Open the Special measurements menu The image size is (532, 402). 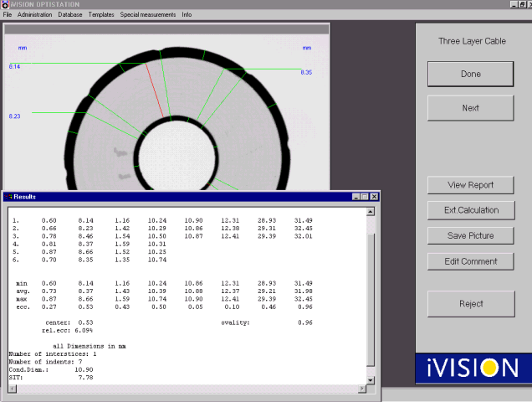(148, 15)
